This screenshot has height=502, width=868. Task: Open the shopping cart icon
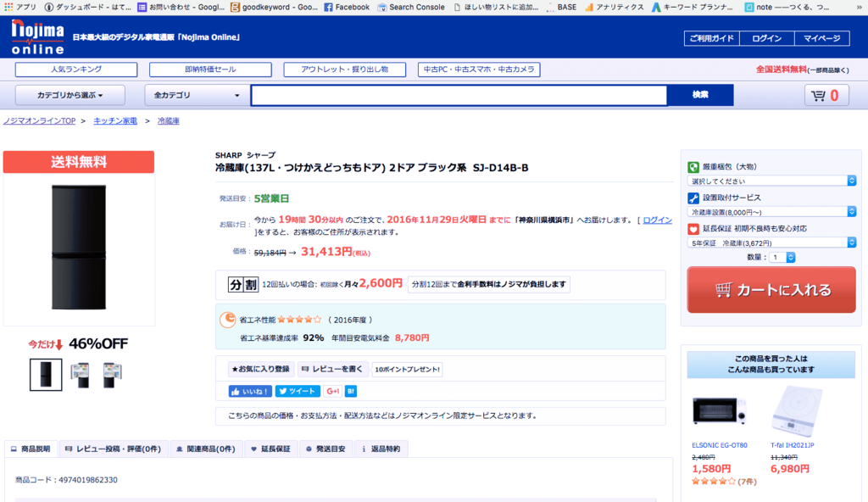tap(826, 95)
